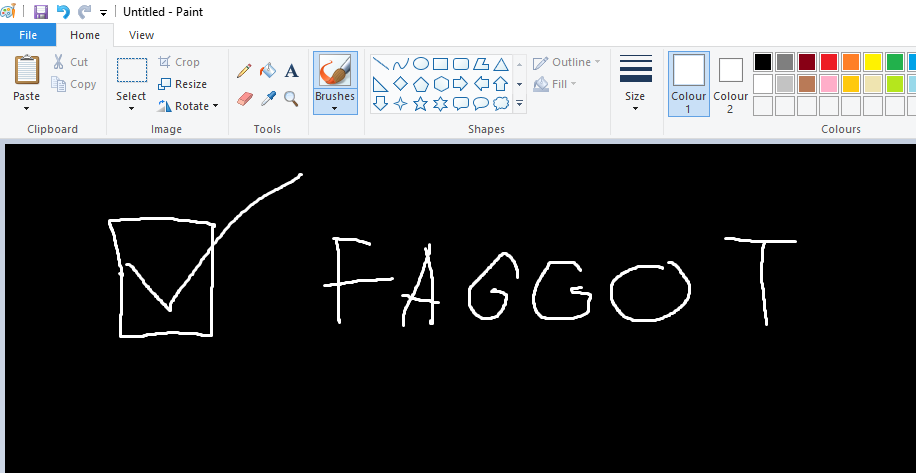This screenshot has height=473, width=916.
Task: Activate the Colour 1 foreground box
Action: point(689,84)
